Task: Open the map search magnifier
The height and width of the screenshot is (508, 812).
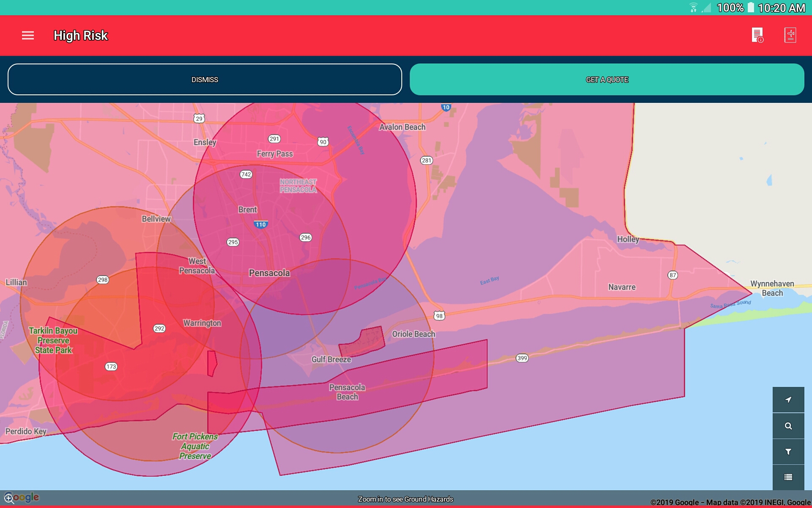Action: click(x=788, y=426)
